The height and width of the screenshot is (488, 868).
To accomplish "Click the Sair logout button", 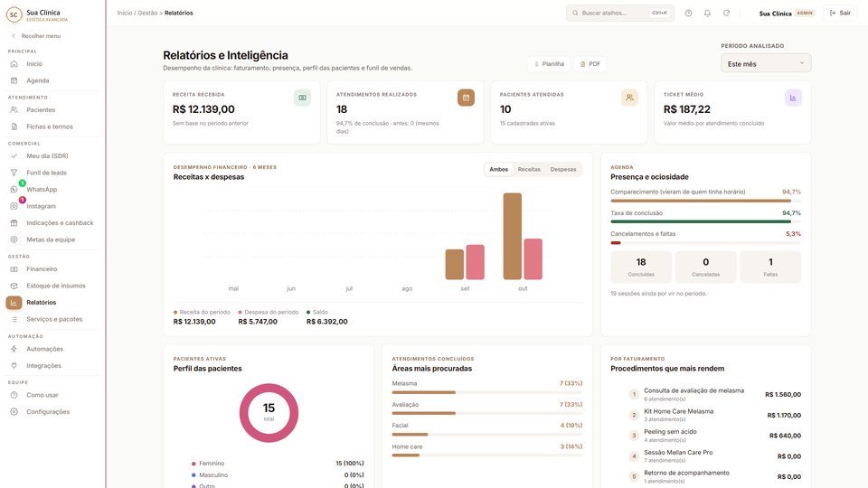I will [840, 13].
